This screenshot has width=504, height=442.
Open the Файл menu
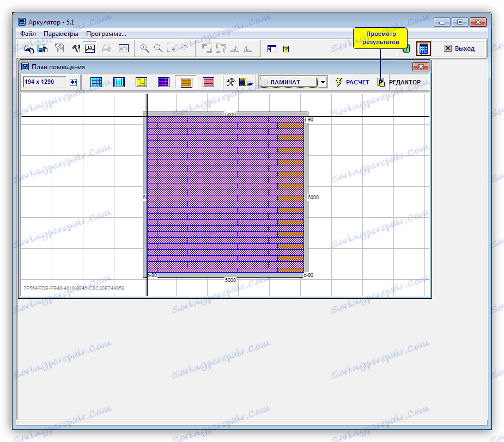[28, 34]
